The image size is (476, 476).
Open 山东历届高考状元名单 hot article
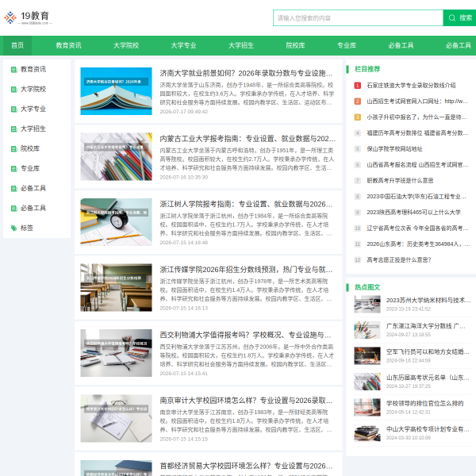pyautogui.click(x=428, y=378)
